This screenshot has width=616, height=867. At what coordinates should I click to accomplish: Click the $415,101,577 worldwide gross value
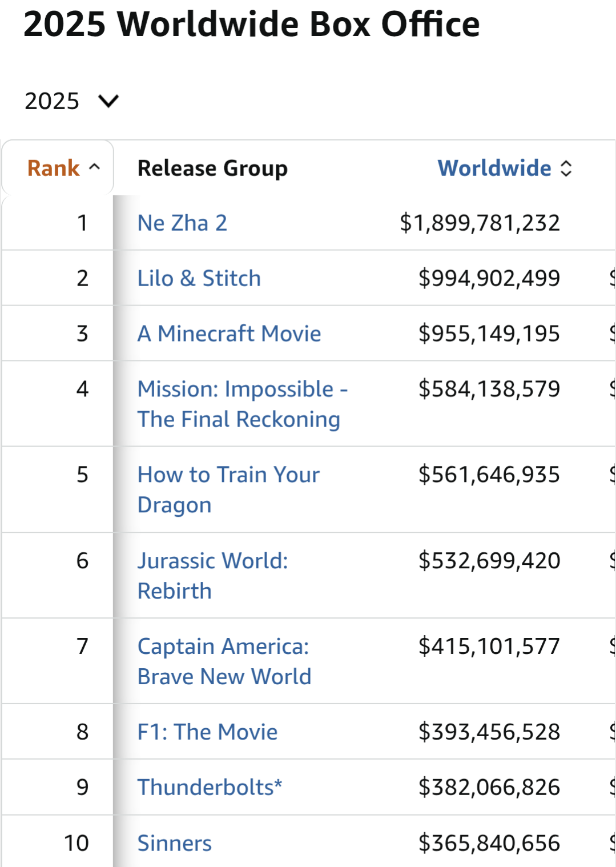[489, 647]
